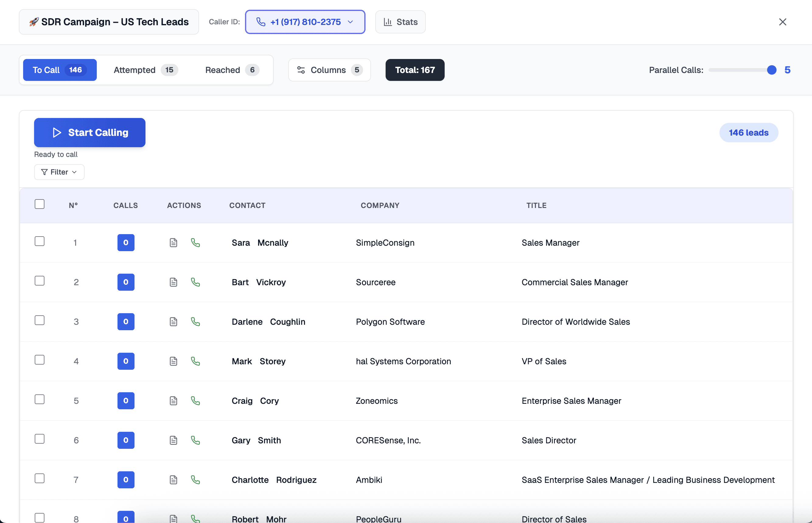Select all leads with header checkbox

40,204
